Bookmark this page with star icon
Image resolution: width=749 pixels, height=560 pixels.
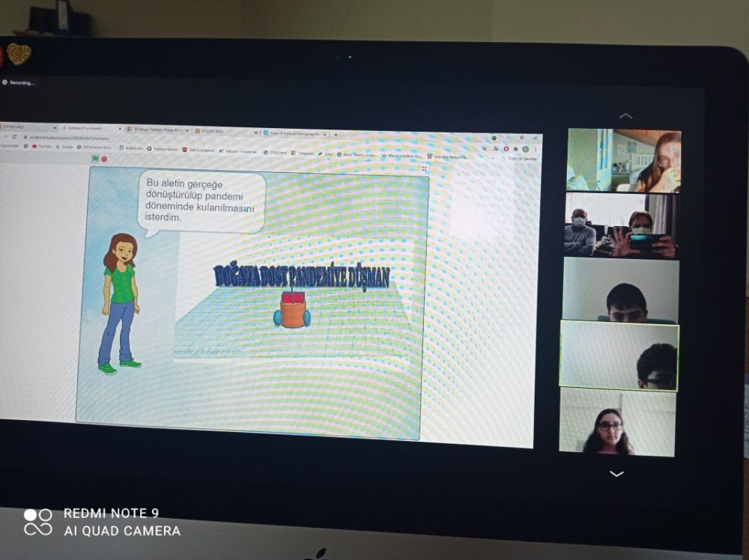pyautogui.click(x=486, y=148)
